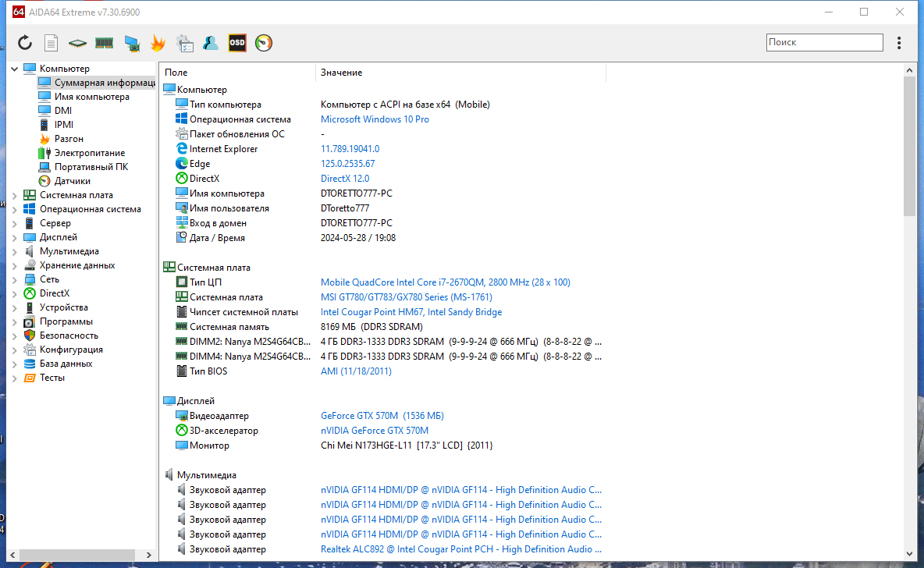The image size is (924, 568).
Task: Open Электропитание tree item
Action: [90, 153]
